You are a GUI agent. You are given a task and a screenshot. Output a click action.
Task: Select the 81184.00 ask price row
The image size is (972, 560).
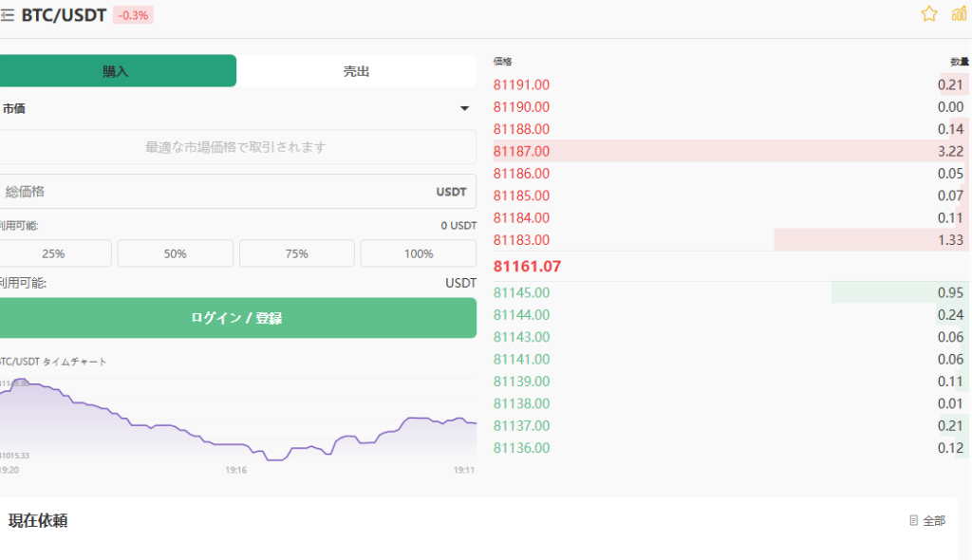click(x=730, y=217)
